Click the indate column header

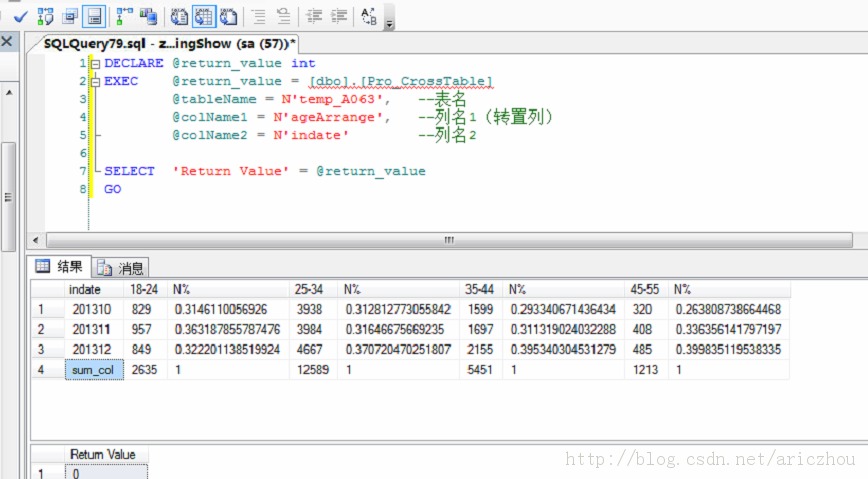coord(94,290)
